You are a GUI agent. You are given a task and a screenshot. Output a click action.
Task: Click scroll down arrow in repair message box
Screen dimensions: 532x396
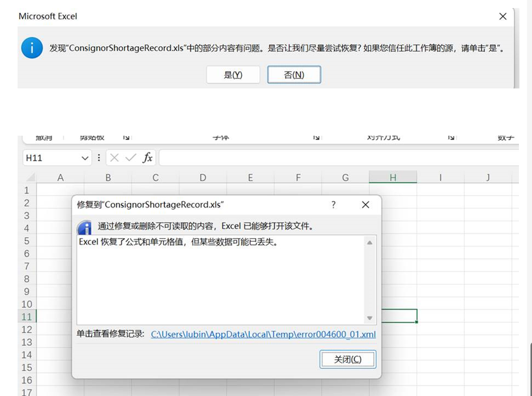[x=370, y=318]
